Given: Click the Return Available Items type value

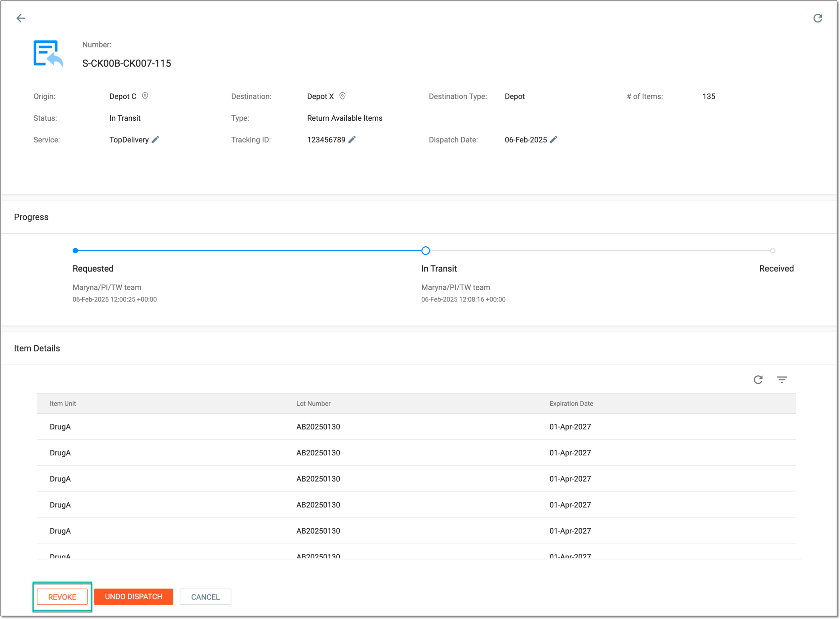Looking at the screenshot, I should [x=345, y=118].
